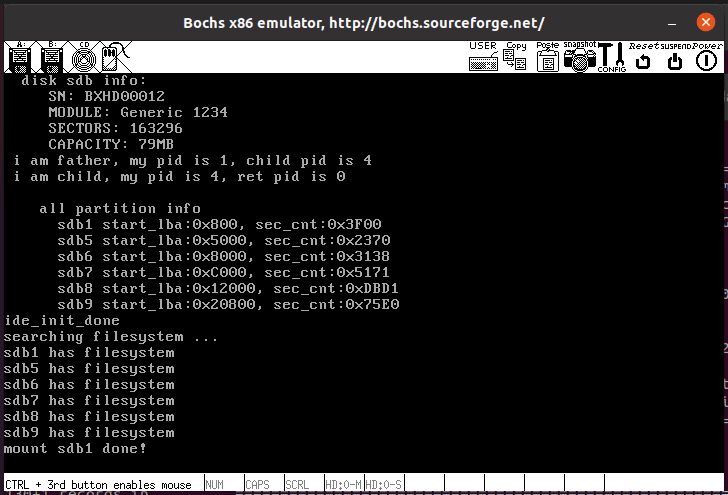The width and height of the screenshot is (728, 495).
Task: Click the 'sdb1 has filesystem' line
Action: coord(89,353)
